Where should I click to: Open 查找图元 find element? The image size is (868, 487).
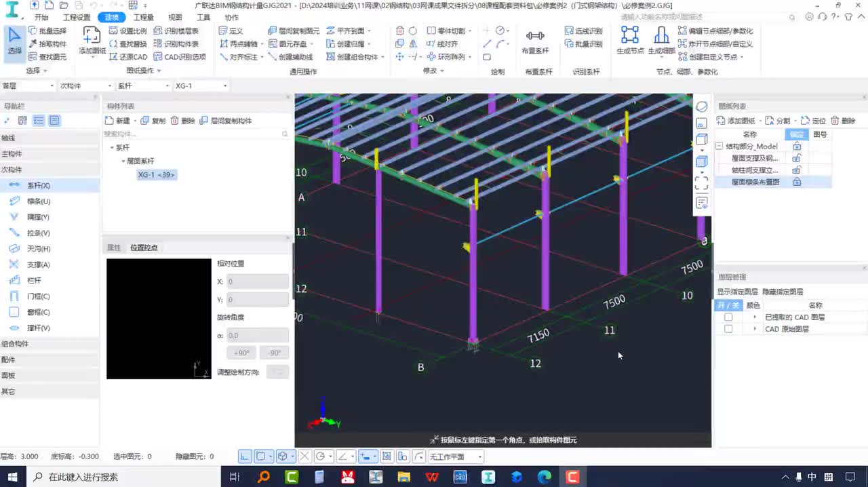(47, 57)
